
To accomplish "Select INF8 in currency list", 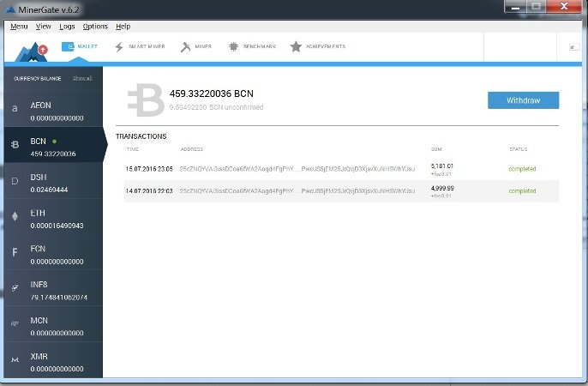I will click(53, 288).
